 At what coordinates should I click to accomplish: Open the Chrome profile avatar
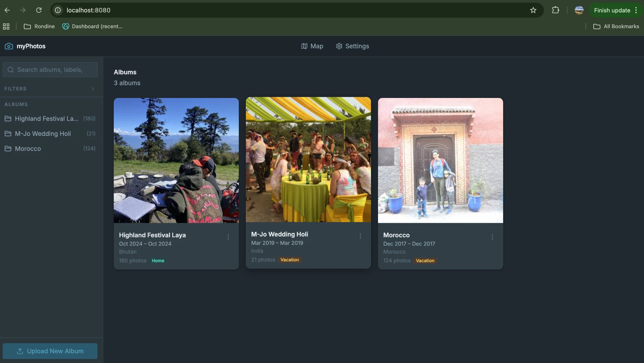click(579, 10)
